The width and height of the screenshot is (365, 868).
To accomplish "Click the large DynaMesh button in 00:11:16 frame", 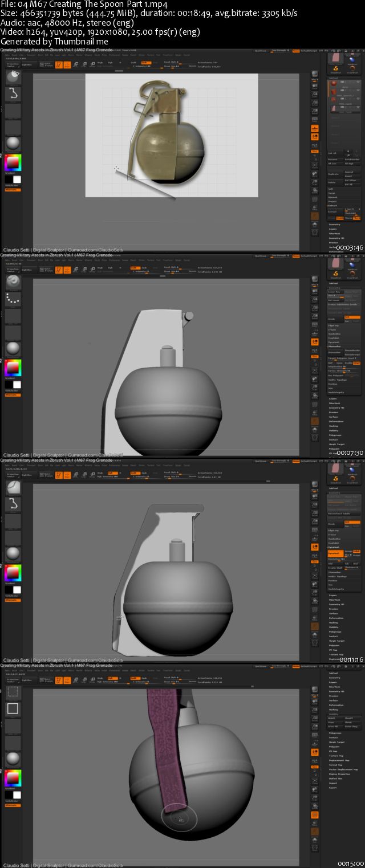I will [336, 553].
